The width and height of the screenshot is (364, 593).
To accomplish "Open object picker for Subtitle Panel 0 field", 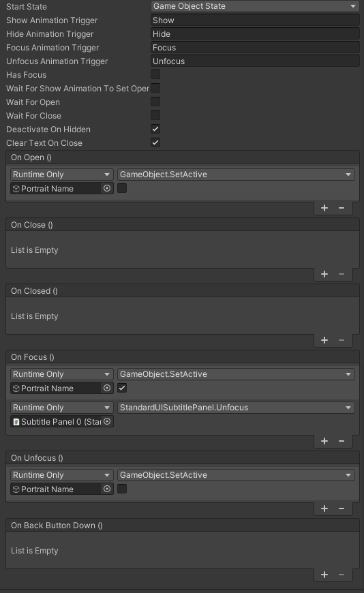I will click(107, 421).
